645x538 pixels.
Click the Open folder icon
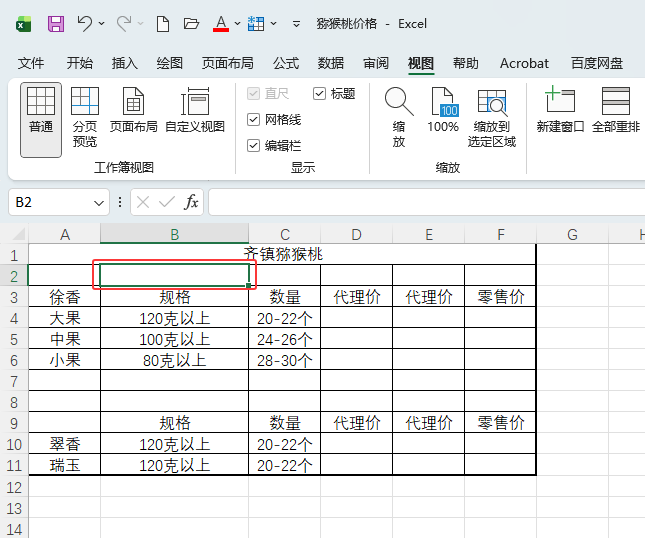coord(191,24)
